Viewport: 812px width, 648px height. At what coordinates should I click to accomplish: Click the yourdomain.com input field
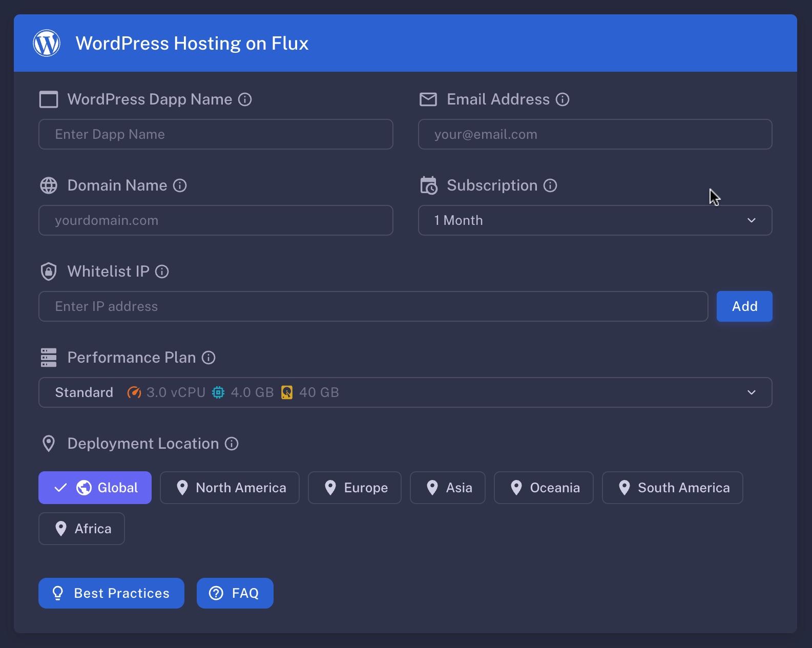216,220
